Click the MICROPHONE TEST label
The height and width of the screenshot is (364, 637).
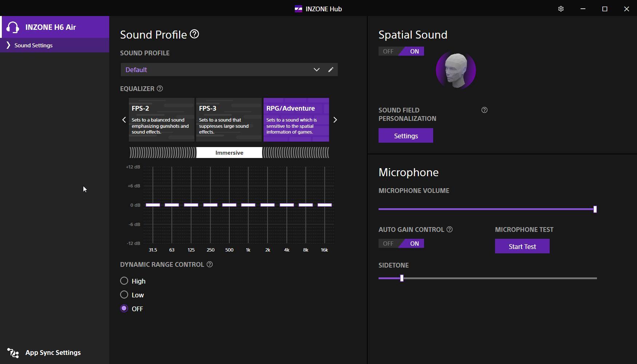tap(524, 229)
